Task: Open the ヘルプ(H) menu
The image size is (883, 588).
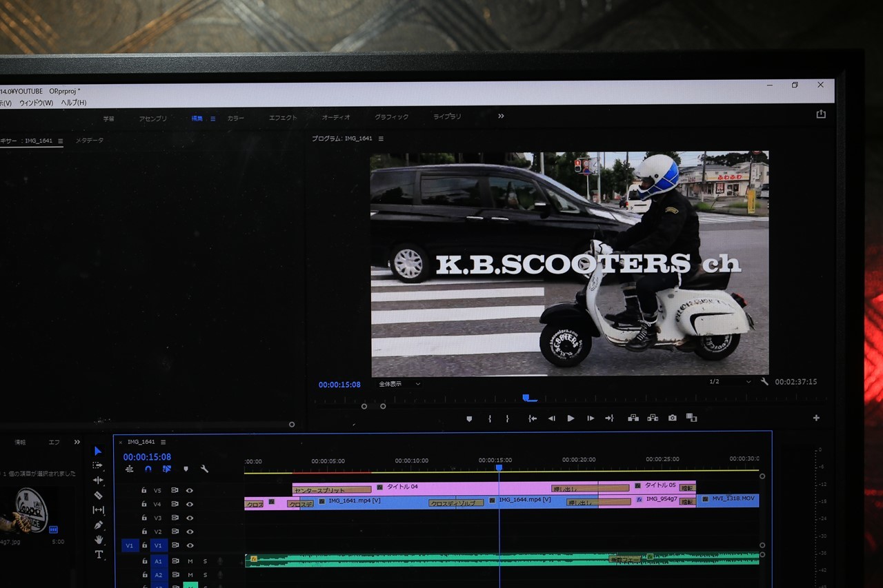Action: 74,103
